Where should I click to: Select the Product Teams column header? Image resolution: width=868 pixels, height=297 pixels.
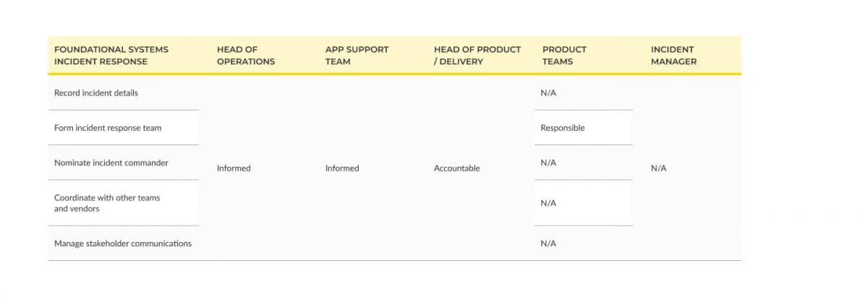point(564,56)
